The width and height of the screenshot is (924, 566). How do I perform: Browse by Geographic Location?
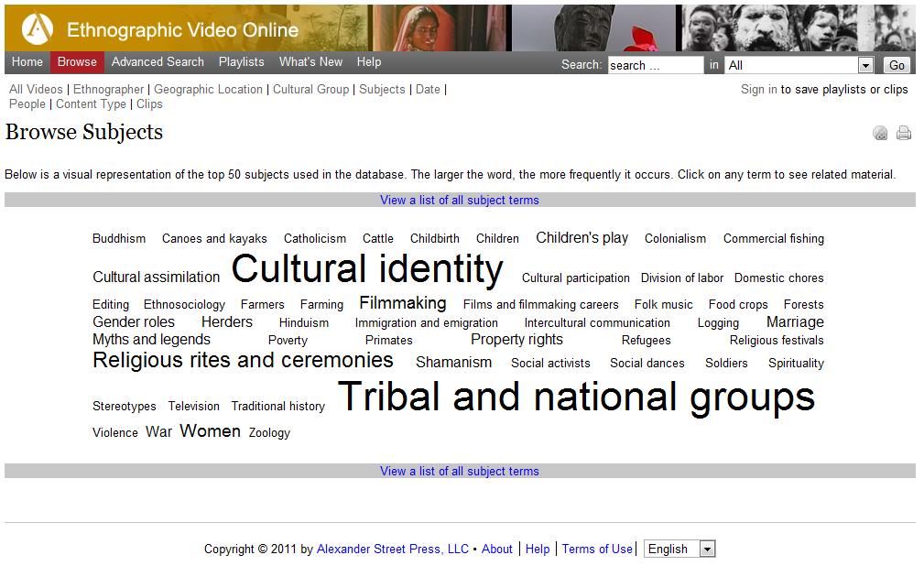coord(210,89)
